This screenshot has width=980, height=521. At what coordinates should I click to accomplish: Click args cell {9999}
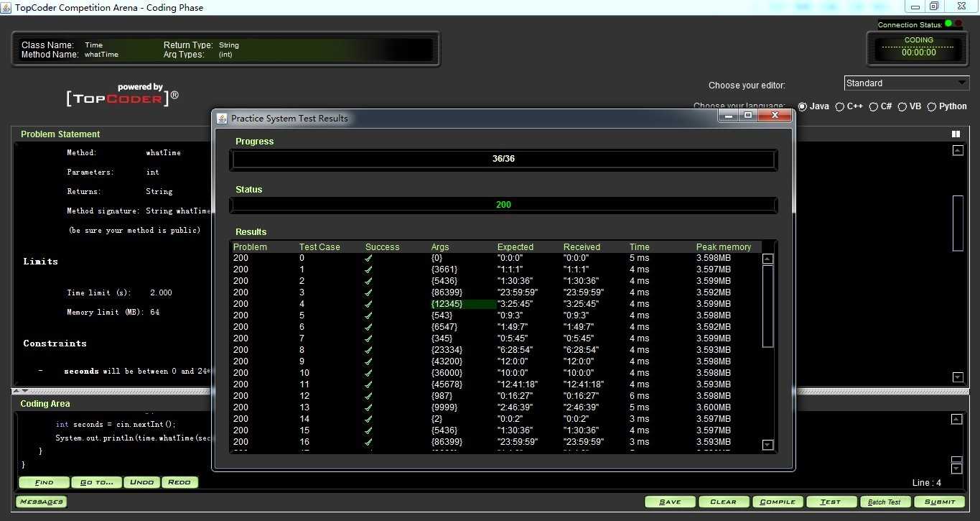[444, 407]
